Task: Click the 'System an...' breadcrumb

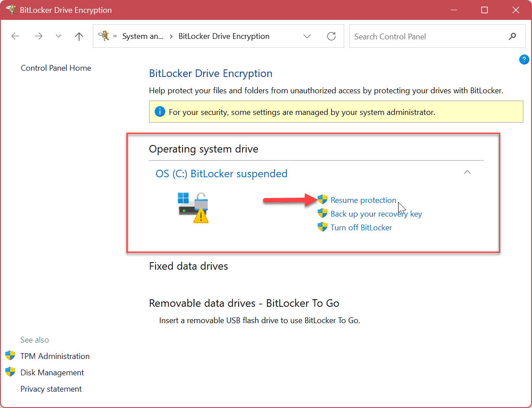Action: (143, 36)
